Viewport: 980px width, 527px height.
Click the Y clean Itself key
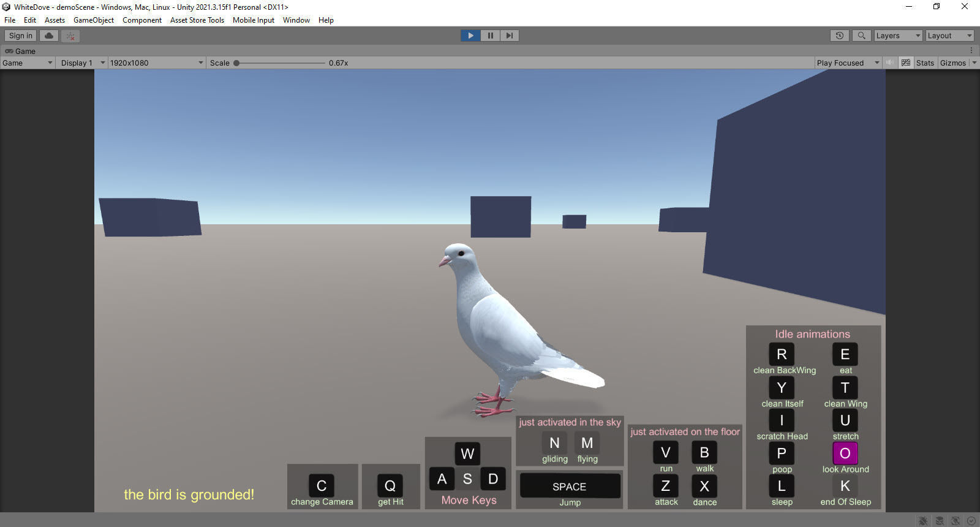(x=782, y=387)
